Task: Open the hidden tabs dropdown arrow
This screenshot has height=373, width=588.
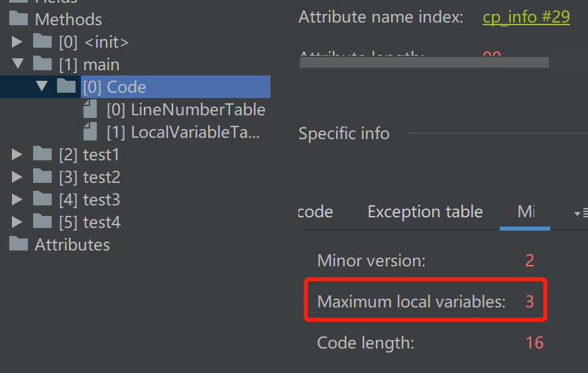Action: 577,214
